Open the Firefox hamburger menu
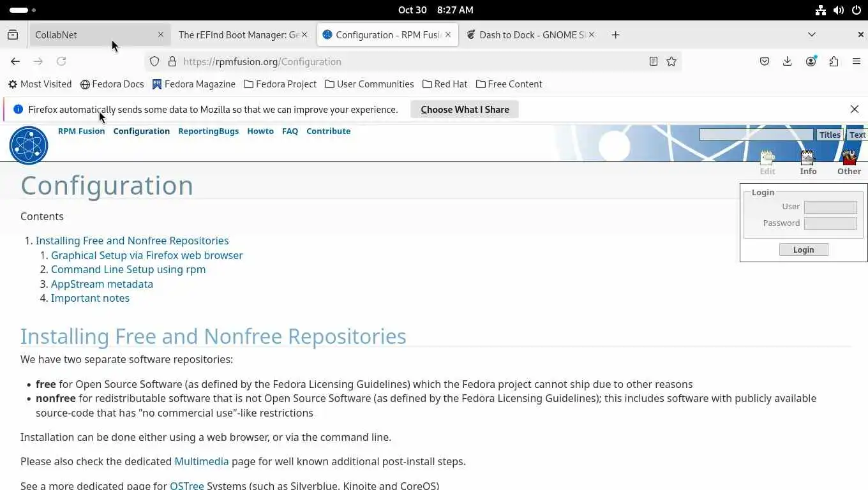 coord(857,62)
